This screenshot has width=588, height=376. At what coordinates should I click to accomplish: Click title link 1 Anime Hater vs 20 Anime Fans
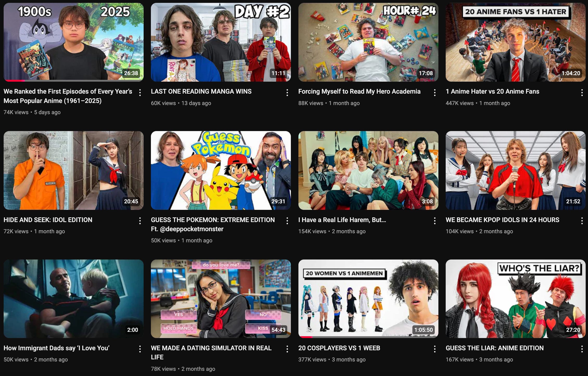click(492, 92)
